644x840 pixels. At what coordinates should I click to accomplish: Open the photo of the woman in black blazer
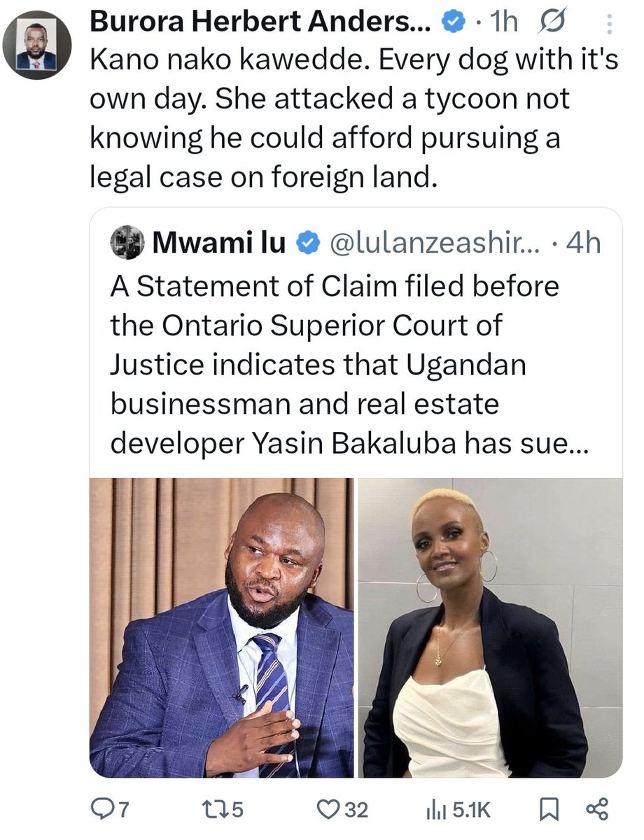[490, 627]
